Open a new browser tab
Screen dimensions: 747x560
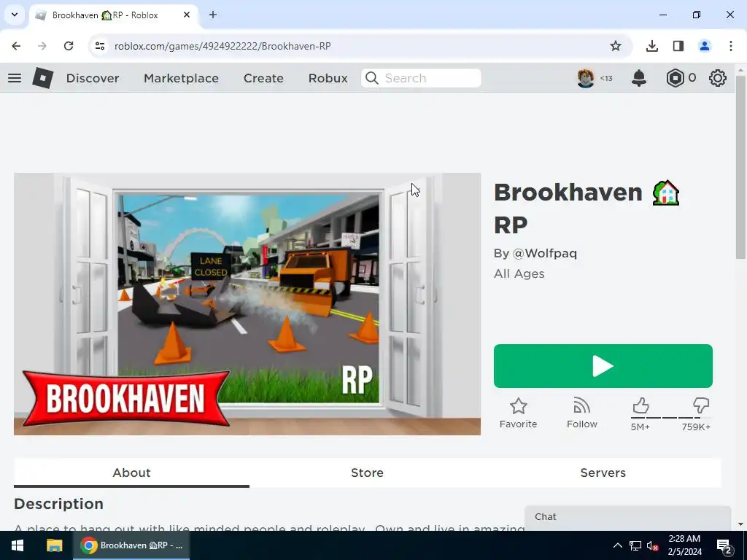pos(213,15)
